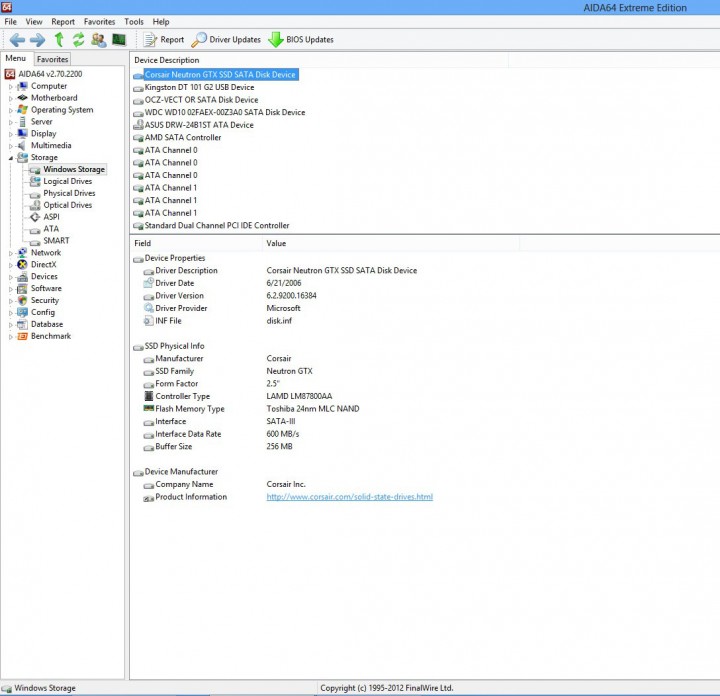Click the Device Description column header

pos(167,60)
